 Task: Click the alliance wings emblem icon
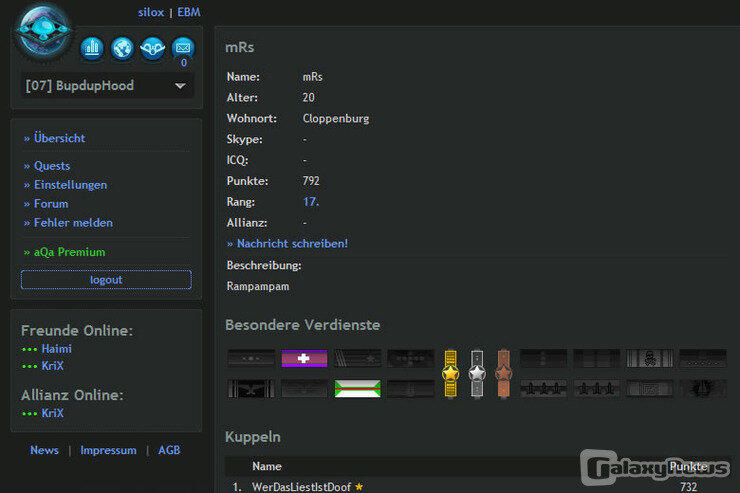[x=152, y=47]
